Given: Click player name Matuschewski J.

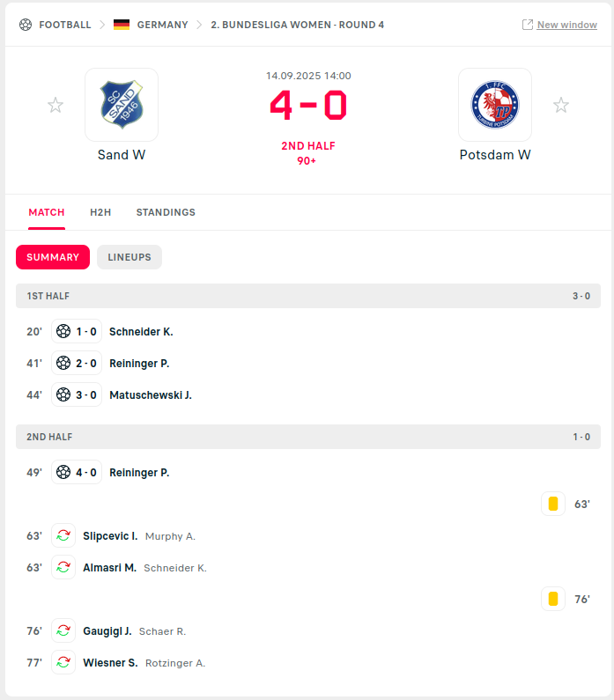Looking at the screenshot, I should [x=151, y=395].
